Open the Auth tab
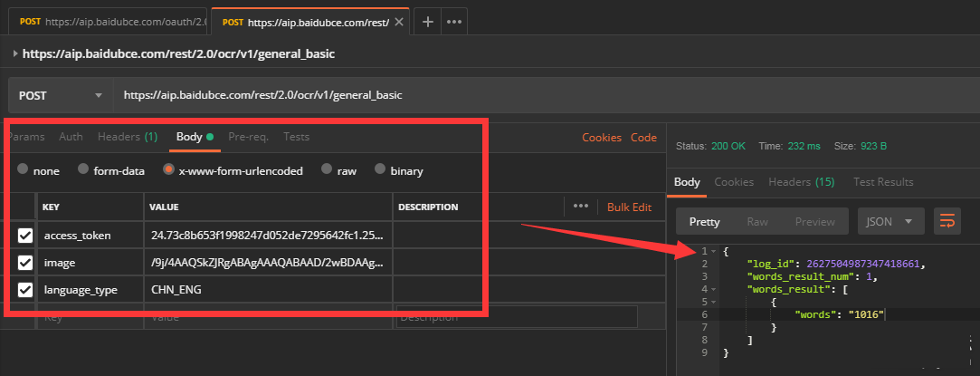Image resolution: width=980 pixels, height=376 pixels. click(71, 137)
